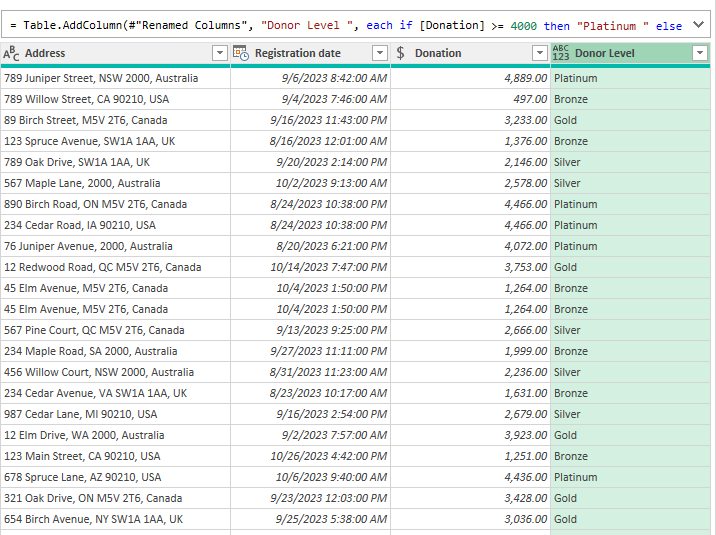716x535 pixels.
Task: Click the currency type icon on Donation column
Action: [400, 53]
